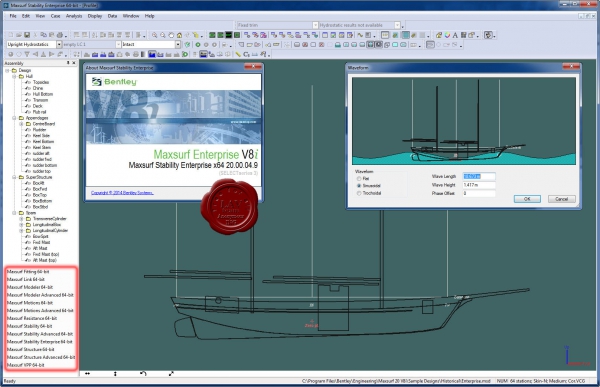Click the Cut scissors icon

click(35, 35)
